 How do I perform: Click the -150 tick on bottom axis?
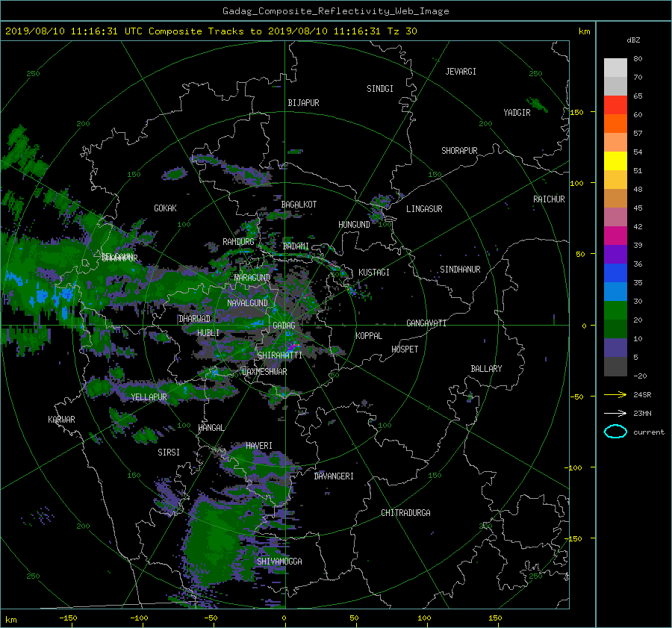click(68, 618)
